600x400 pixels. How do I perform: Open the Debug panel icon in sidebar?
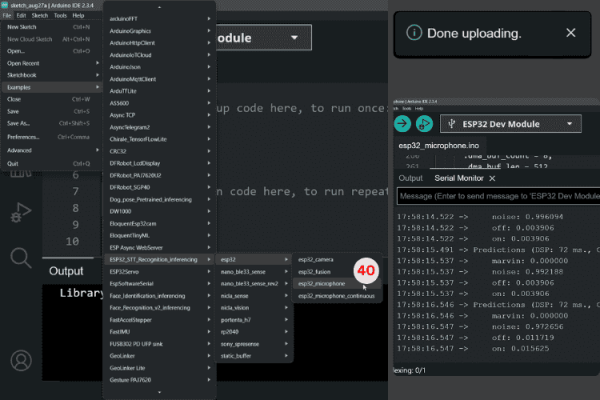click(19, 212)
